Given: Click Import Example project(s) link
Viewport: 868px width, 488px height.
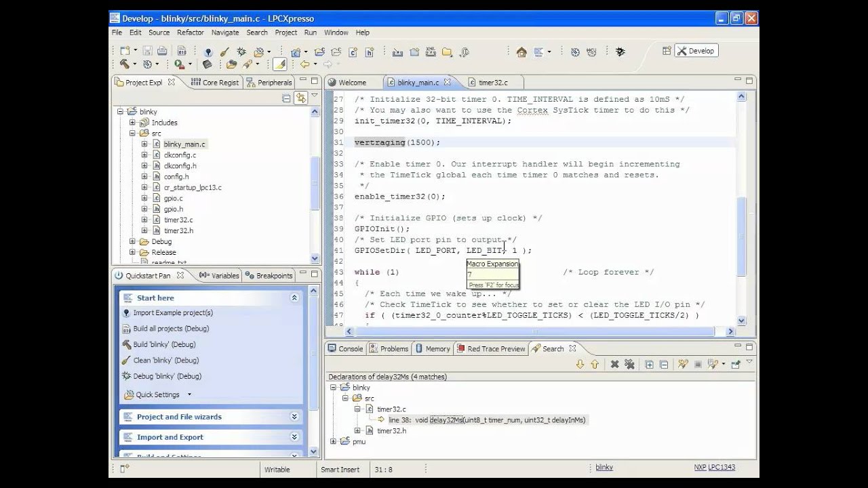Looking at the screenshot, I should coord(172,312).
